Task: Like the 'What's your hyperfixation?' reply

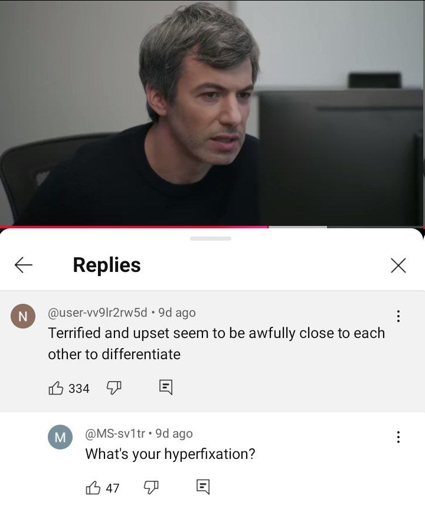Action: [x=93, y=488]
